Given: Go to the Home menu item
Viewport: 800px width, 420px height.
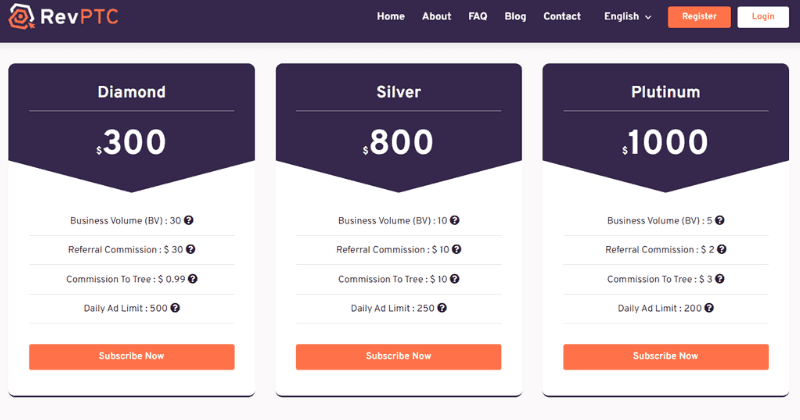Looking at the screenshot, I should [x=391, y=17].
